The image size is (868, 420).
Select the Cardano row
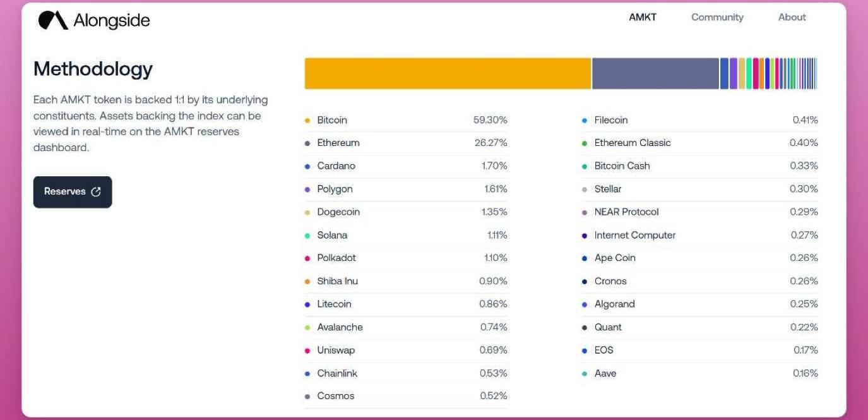coord(336,166)
